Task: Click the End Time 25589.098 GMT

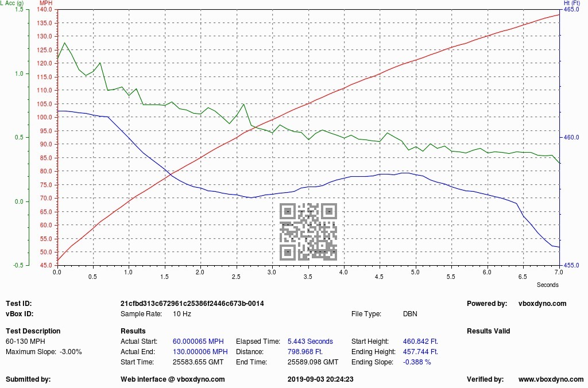Action: [x=313, y=362]
